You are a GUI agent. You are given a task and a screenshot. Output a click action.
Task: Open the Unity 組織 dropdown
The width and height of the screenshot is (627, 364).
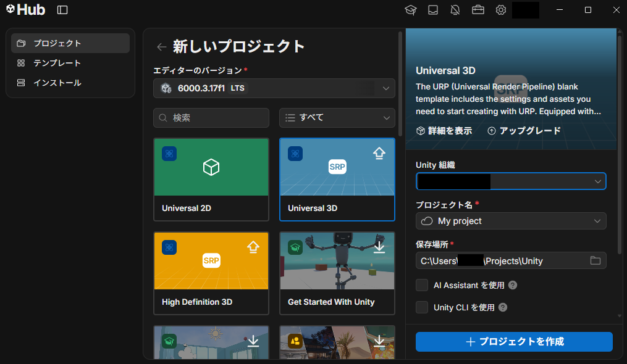pyautogui.click(x=511, y=181)
